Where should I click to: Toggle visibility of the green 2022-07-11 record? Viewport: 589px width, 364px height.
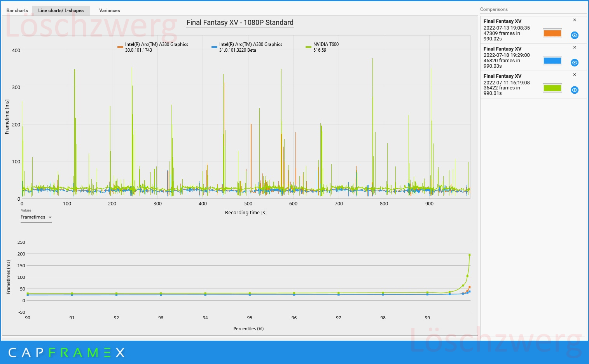(574, 90)
